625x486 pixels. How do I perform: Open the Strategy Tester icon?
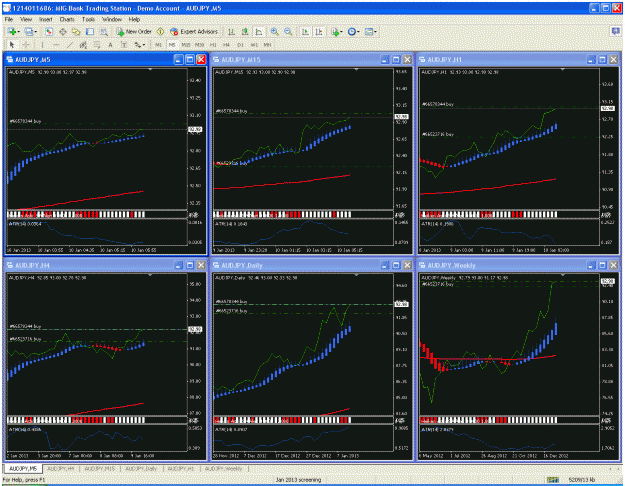pos(104,31)
